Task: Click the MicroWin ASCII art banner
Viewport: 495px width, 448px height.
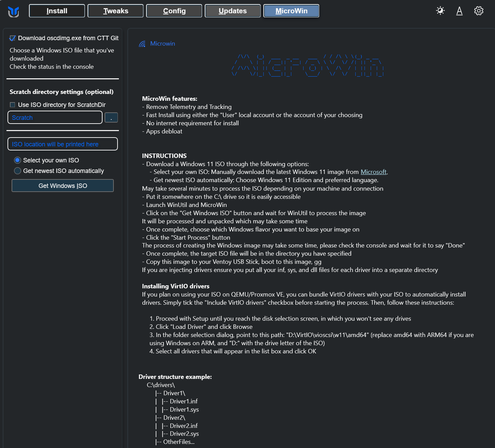Action: tap(308, 65)
